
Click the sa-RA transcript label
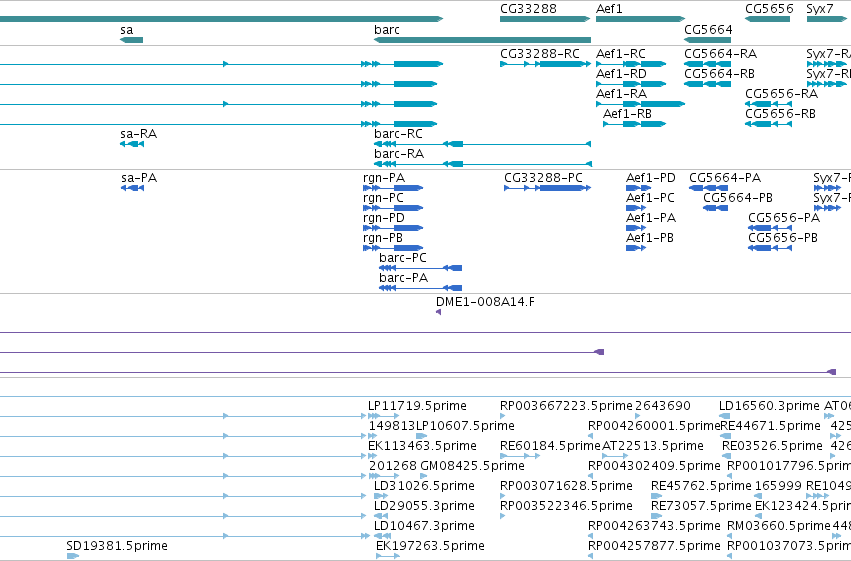coord(138,134)
